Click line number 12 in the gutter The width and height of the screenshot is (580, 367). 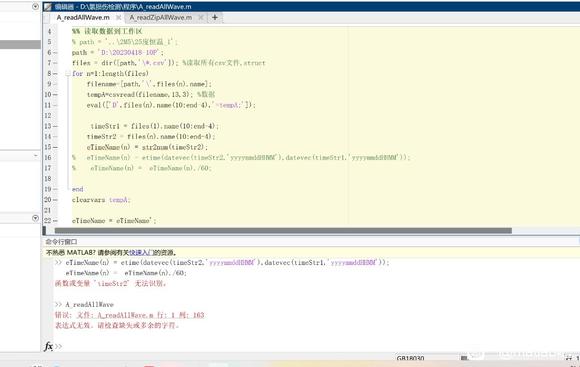click(x=48, y=115)
